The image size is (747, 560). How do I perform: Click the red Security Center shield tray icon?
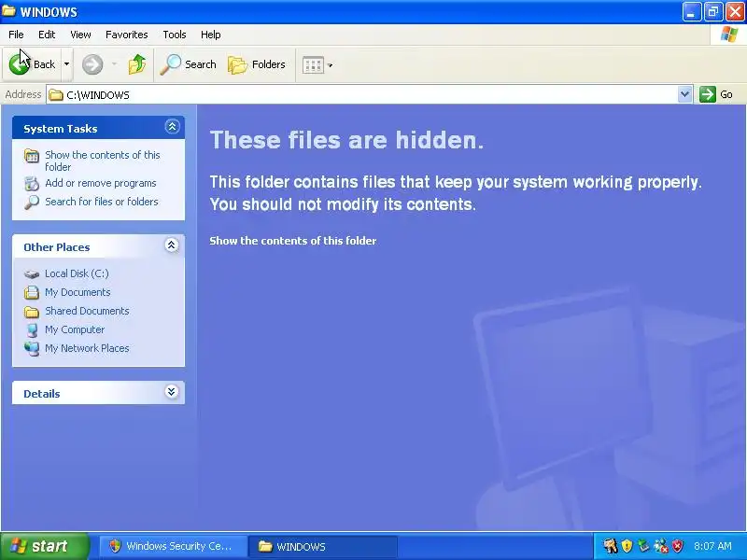(678, 546)
